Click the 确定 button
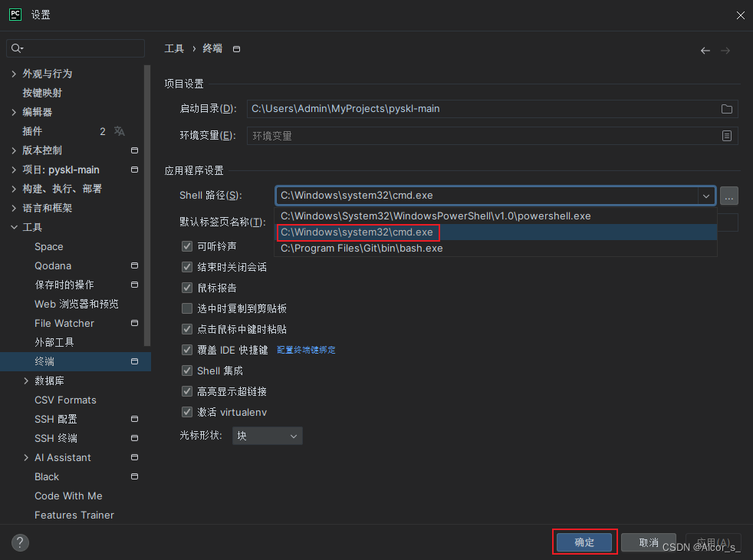 coord(584,542)
